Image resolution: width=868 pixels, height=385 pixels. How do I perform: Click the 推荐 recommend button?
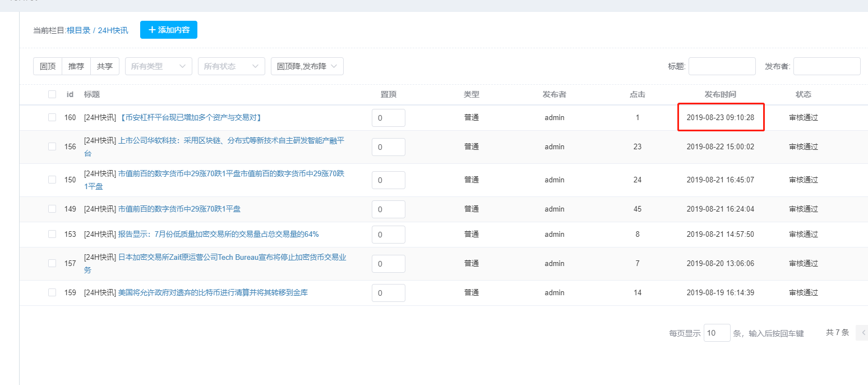click(x=76, y=66)
